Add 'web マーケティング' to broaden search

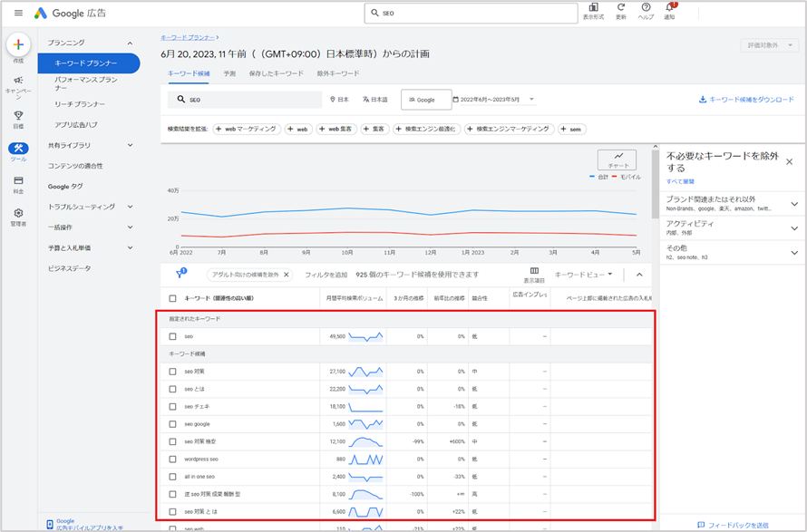[x=247, y=129]
